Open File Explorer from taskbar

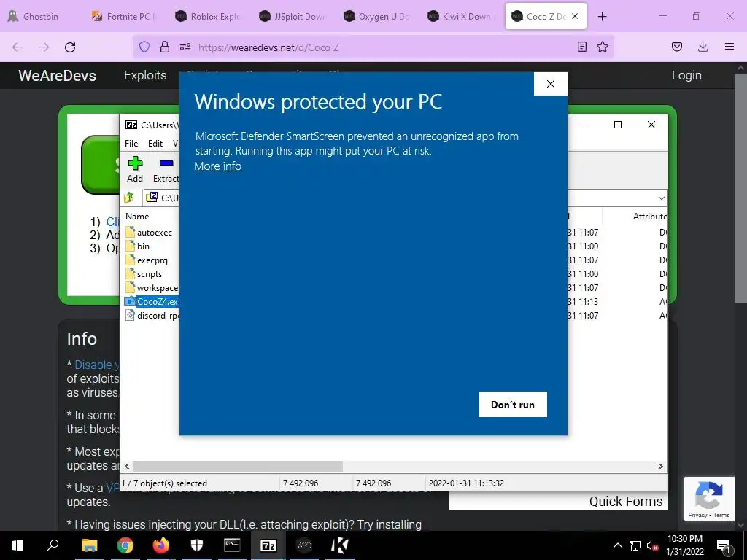pos(89,545)
